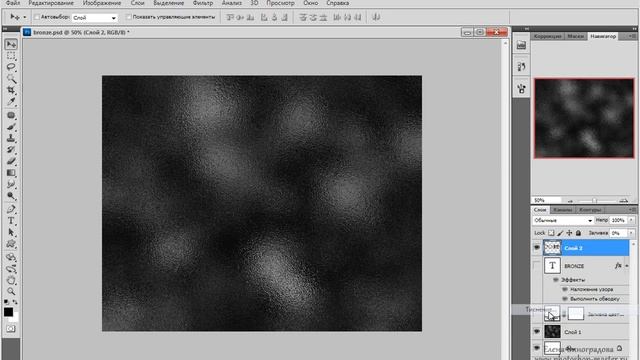Show the BRONZE text layer
640x360 pixels.
pyautogui.click(x=537, y=266)
